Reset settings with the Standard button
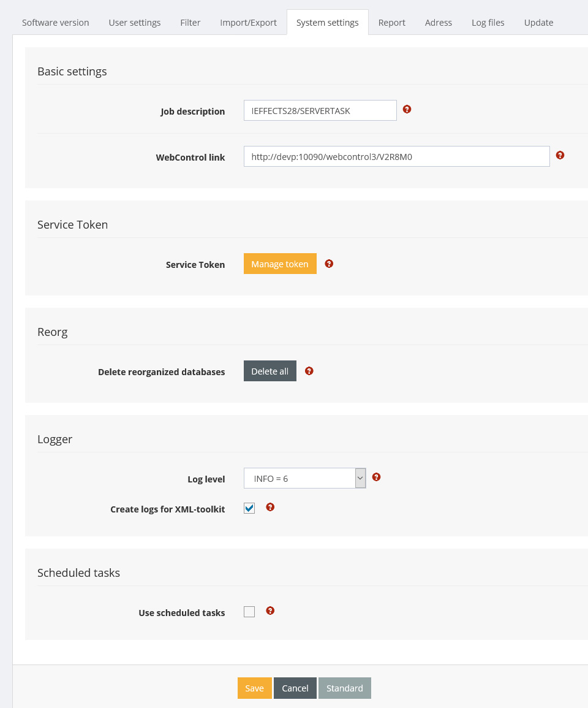This screenshot has width=588, height=708. [344, 688]
